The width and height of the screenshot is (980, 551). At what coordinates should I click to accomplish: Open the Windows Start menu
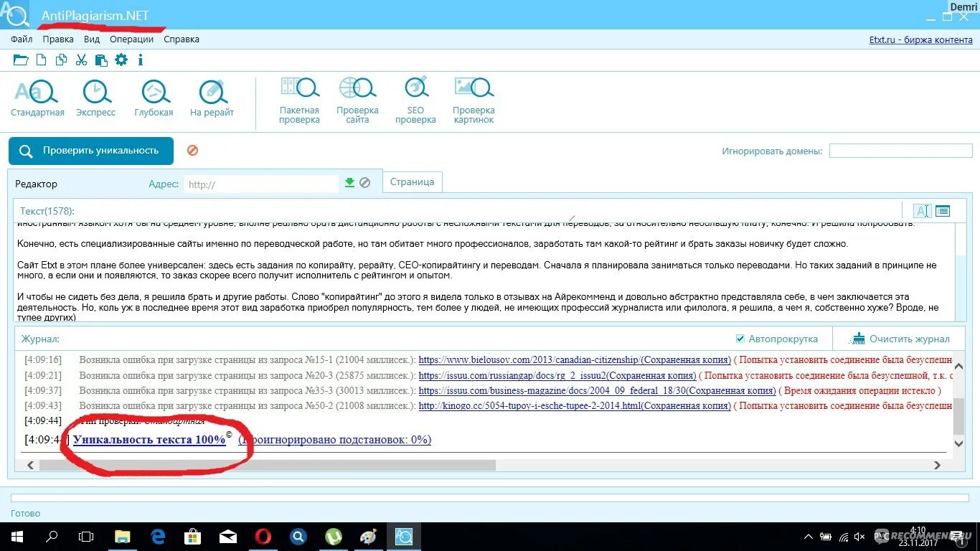[17, 536]
